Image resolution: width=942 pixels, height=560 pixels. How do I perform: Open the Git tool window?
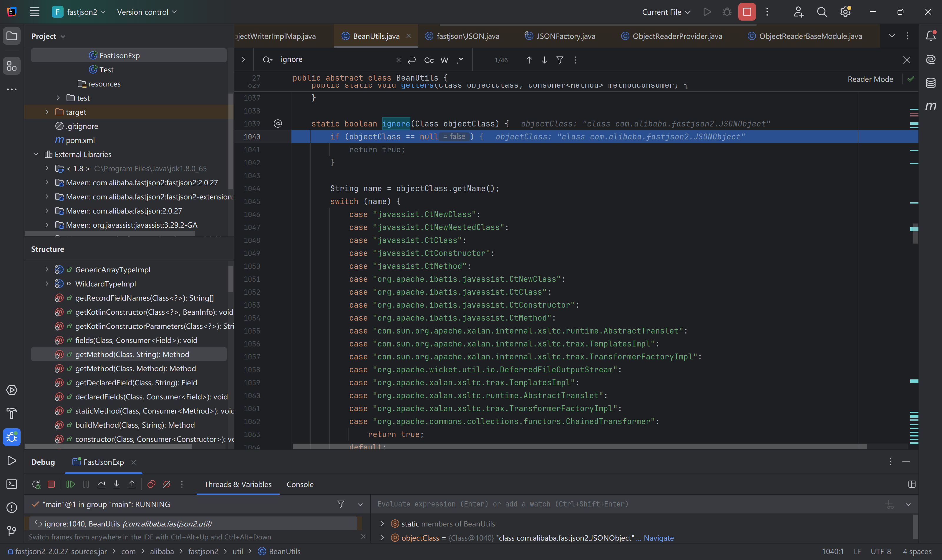pyautogui.click(x=12, y=531)
